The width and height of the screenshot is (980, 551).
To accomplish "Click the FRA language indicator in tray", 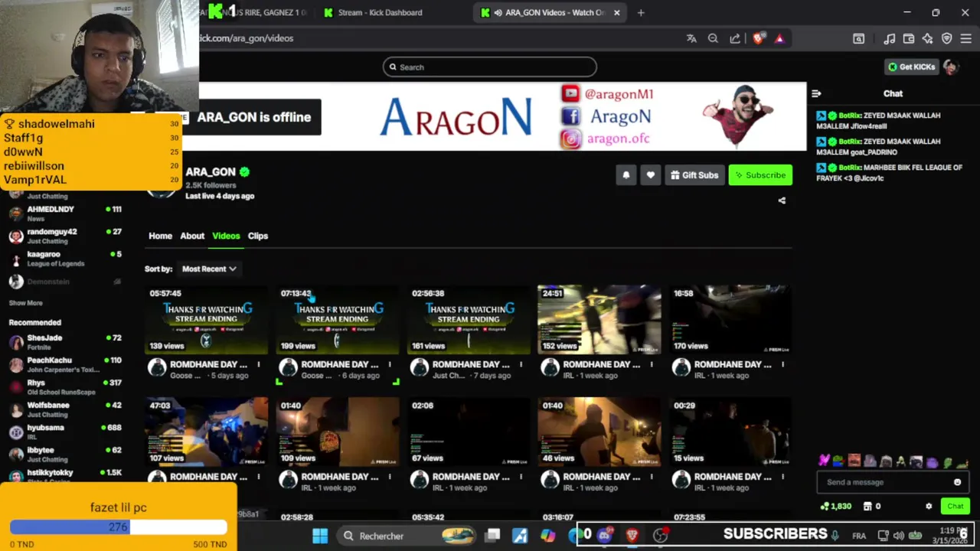I will click(x=859, y=536).
